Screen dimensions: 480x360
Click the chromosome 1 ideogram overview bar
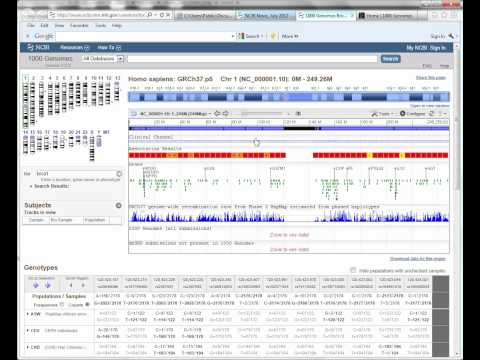(x=289, y=97)
